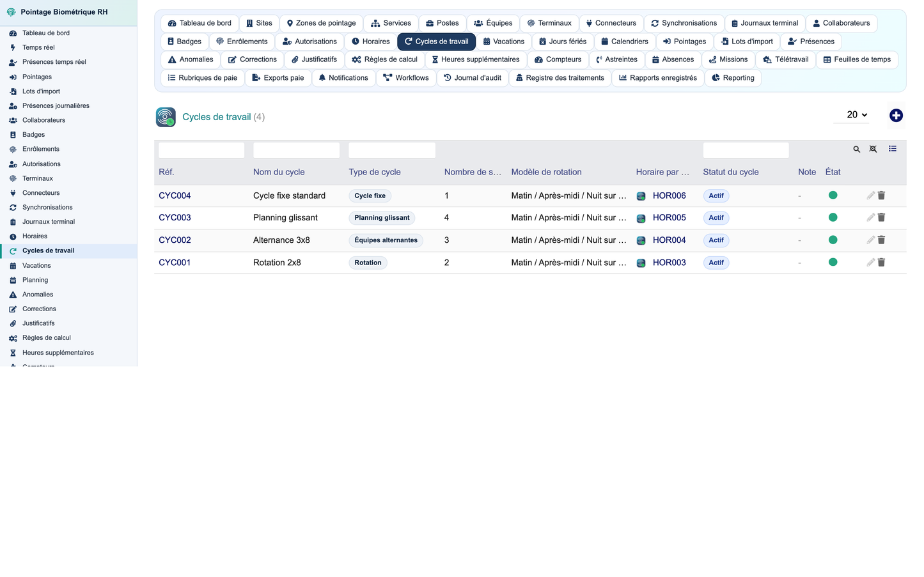Open record CYC002 link
924x577 pixels.
[x=175, y=240]
